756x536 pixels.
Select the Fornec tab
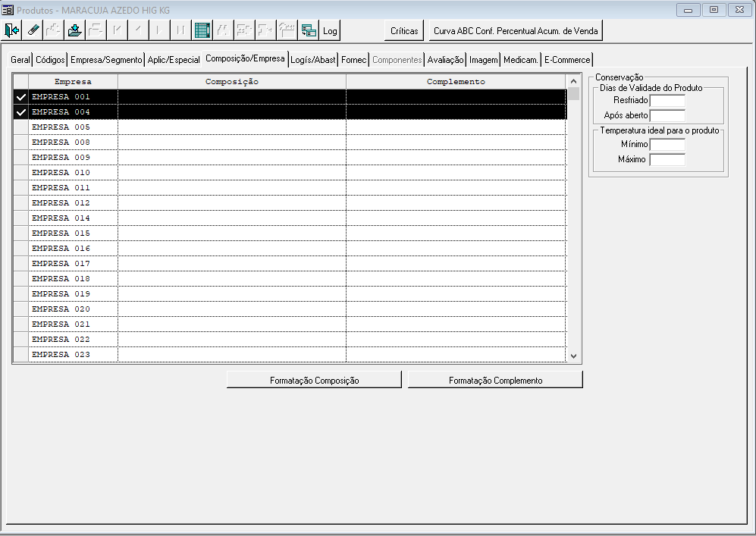(x=354, y=60)
